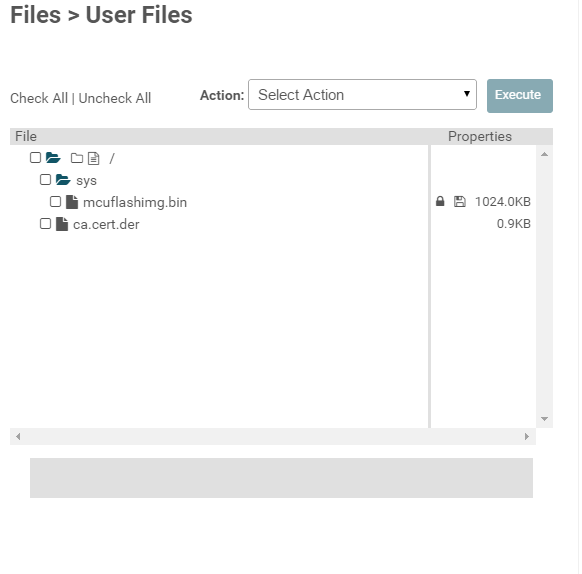Click the open folder icon for root

click(x=53, y=158)
